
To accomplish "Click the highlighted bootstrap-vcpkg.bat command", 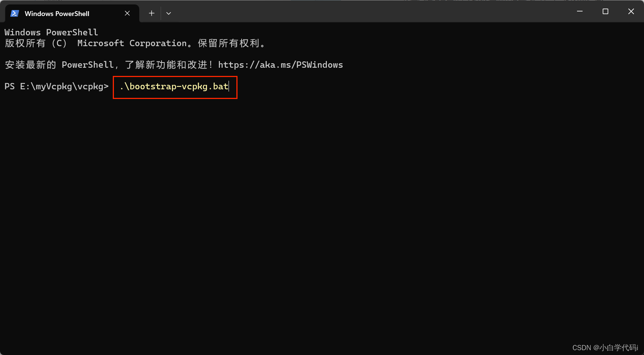I will 174,86.
